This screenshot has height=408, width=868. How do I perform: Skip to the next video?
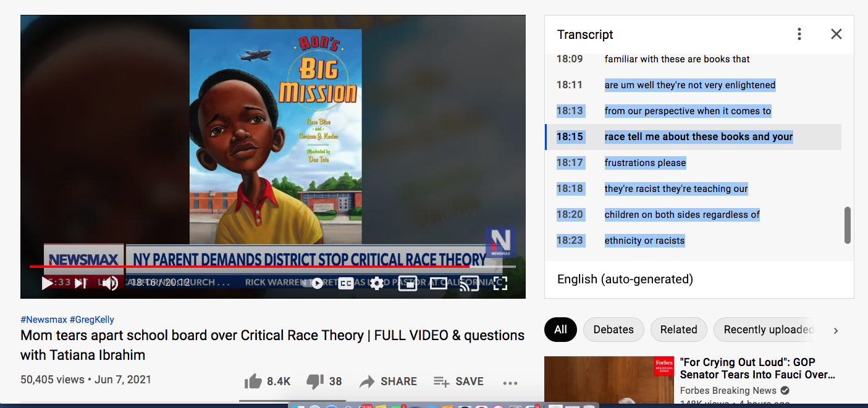80,283
